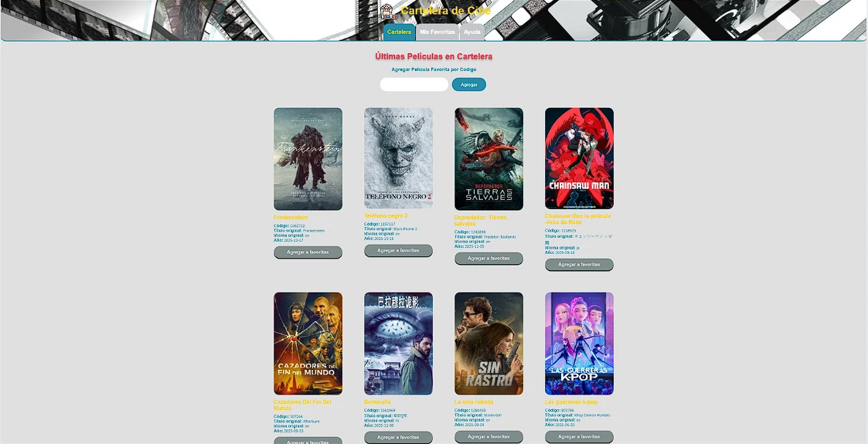Click the Chainsaw Man la película title
This screenshot has width=868, height=444.
click(x=578, y=219)
